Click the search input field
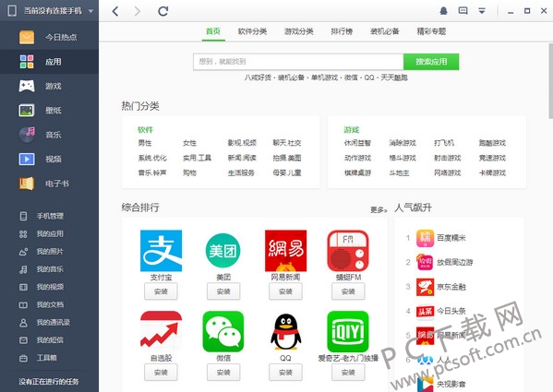Image resolution: width=553 pixels, height=392 pixels. click(298, 62)
